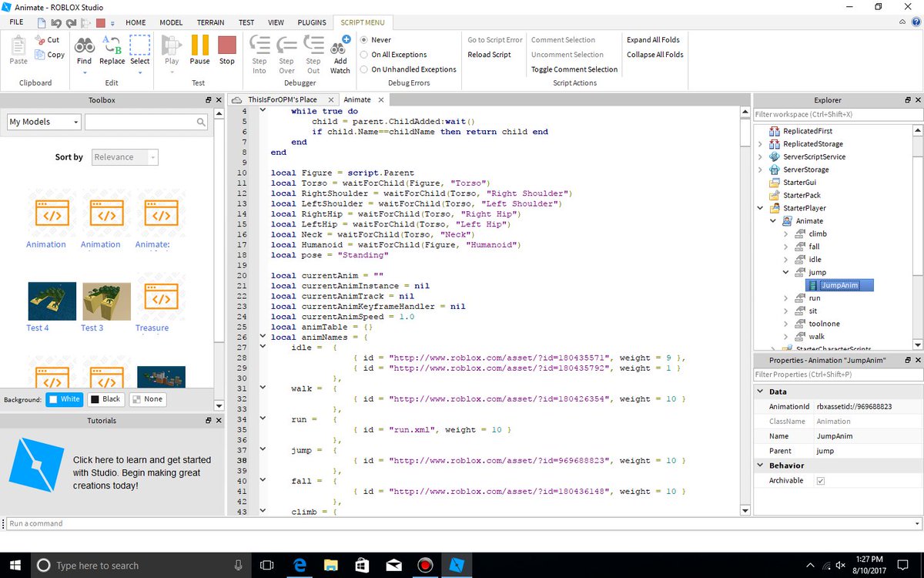Click Toggle Comment Selection

click(574, 69)
